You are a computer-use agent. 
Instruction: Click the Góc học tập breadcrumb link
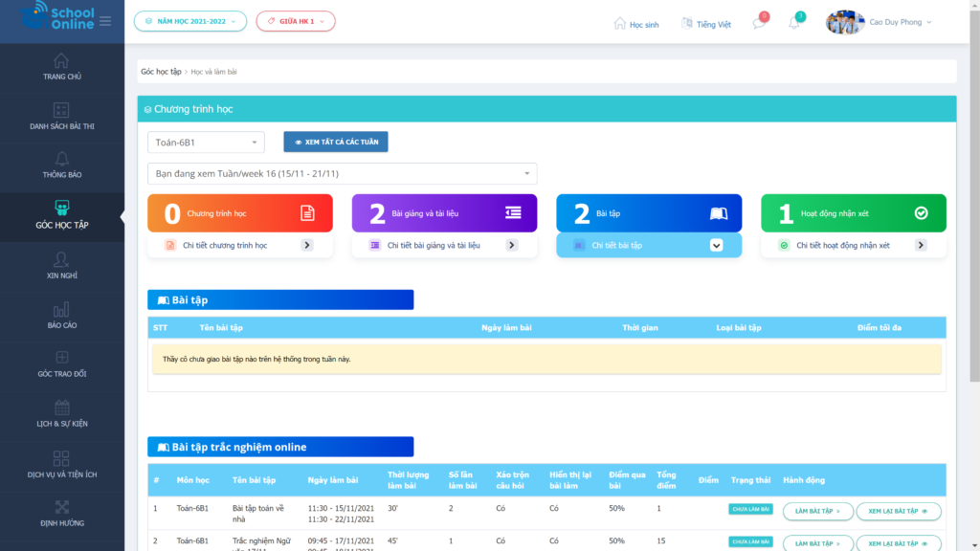(x=160, y=72)
